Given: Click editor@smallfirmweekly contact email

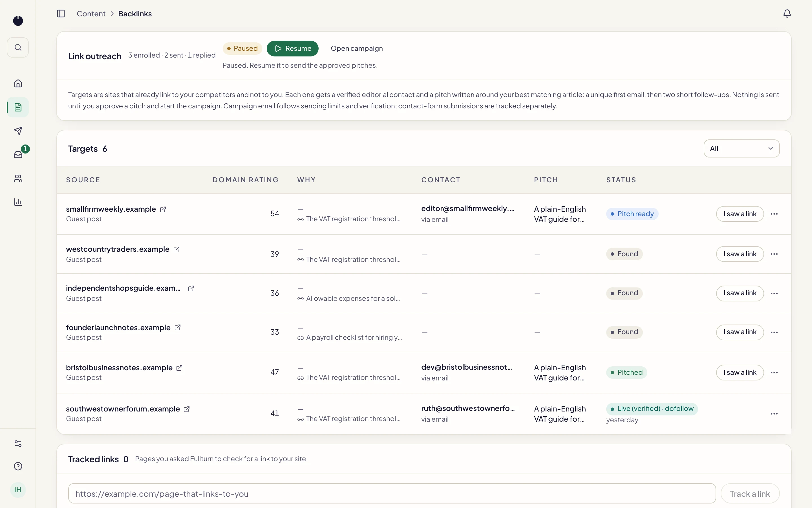Looking at the screenshot, I should click(468, 209).
